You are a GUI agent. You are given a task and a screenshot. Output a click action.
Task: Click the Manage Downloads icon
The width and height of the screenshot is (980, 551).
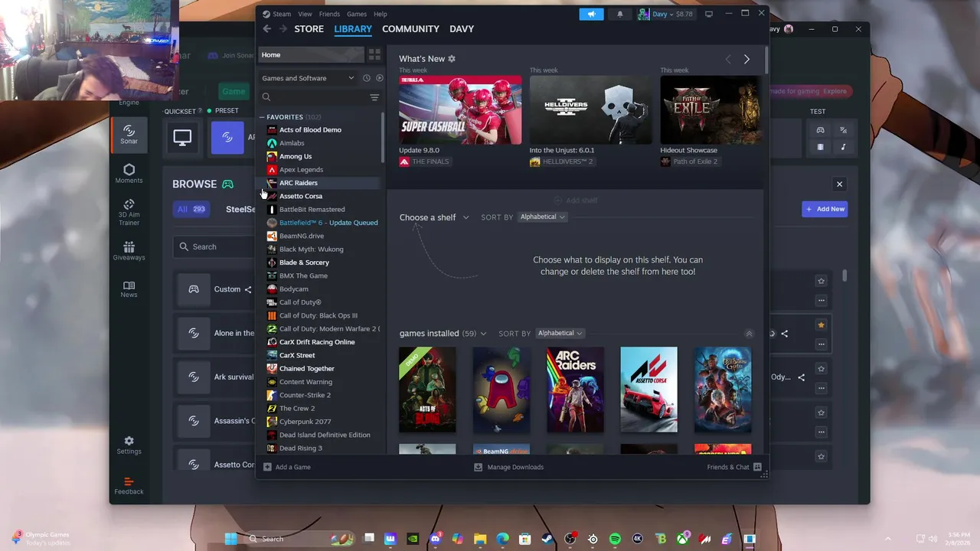[479, 467]
